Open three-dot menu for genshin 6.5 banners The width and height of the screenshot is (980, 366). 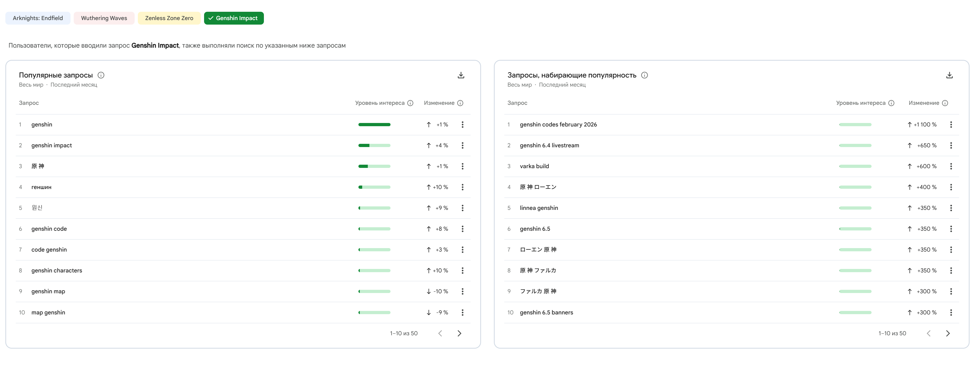point(951,312)
